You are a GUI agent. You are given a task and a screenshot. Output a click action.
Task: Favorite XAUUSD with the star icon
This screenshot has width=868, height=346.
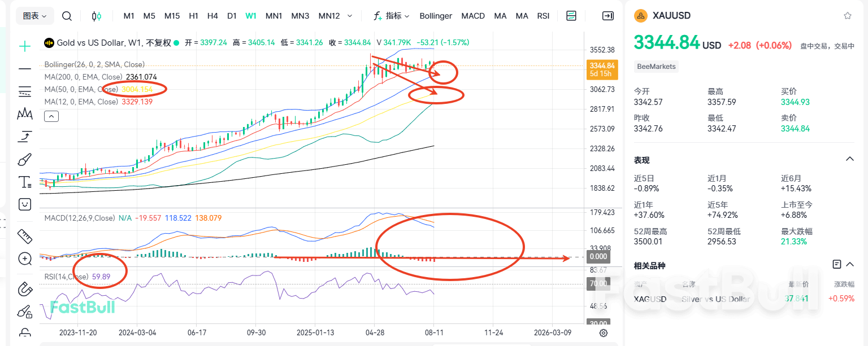coord(848,16)
